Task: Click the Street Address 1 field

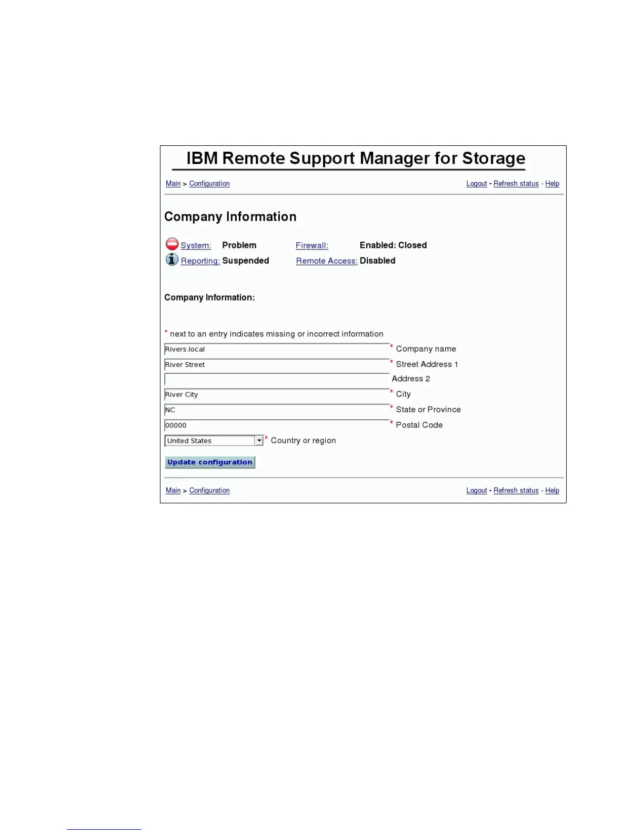Action: [277, 364]
